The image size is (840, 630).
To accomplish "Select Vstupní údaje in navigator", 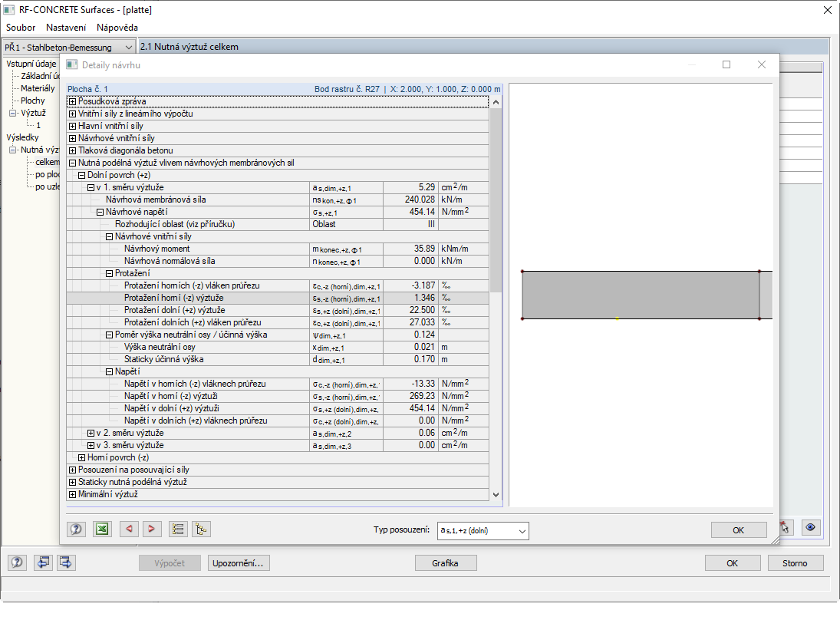I will coord(31,64).
